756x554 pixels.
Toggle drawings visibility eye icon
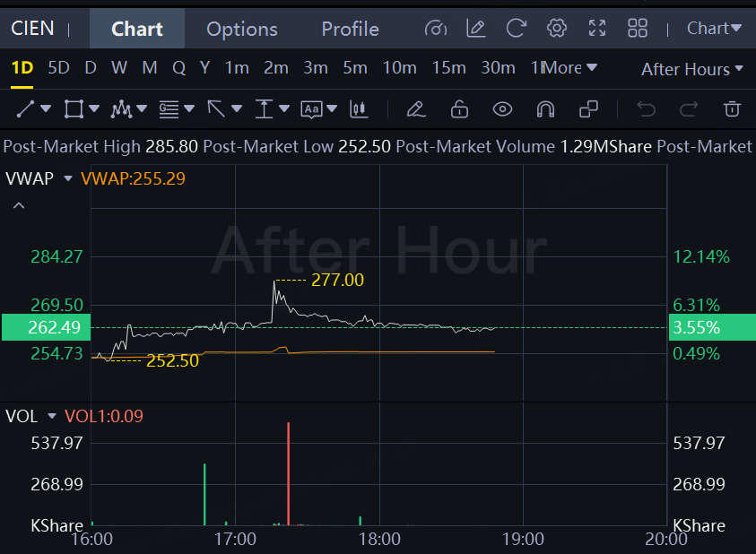[502, 109]
